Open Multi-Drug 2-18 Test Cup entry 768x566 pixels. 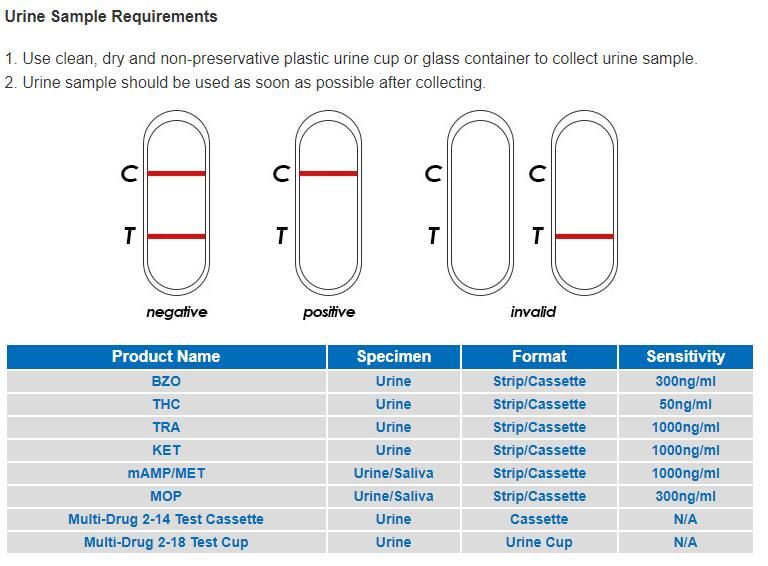pyautogui.click(x=166, y=543)
